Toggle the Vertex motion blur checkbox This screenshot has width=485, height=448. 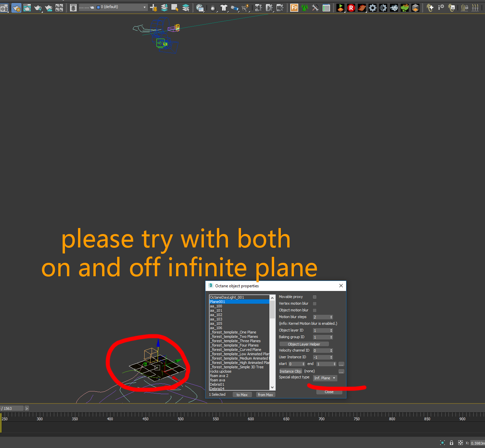coord(315,304)
